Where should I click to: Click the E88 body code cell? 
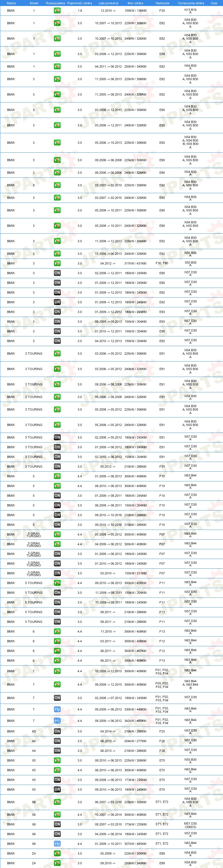pos(162,54)
